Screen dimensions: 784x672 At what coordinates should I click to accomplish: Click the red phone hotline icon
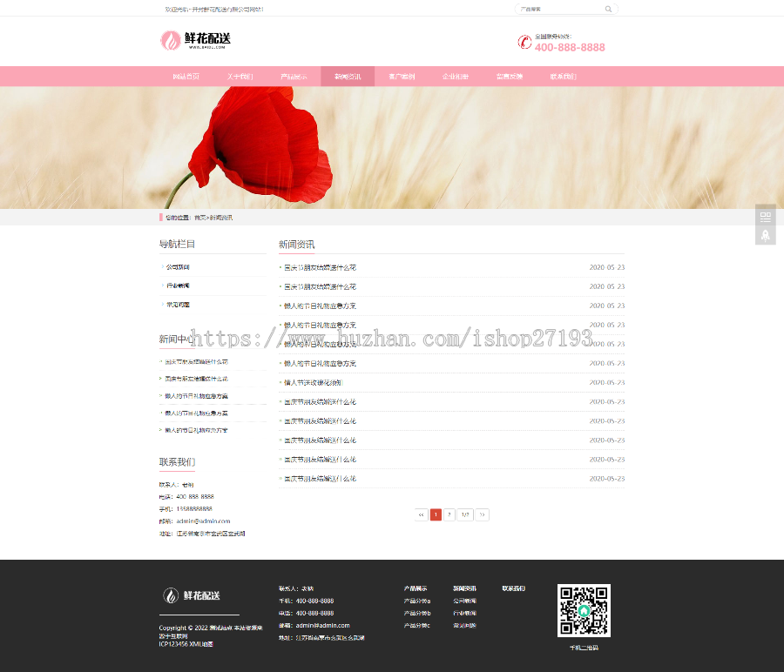524,42
